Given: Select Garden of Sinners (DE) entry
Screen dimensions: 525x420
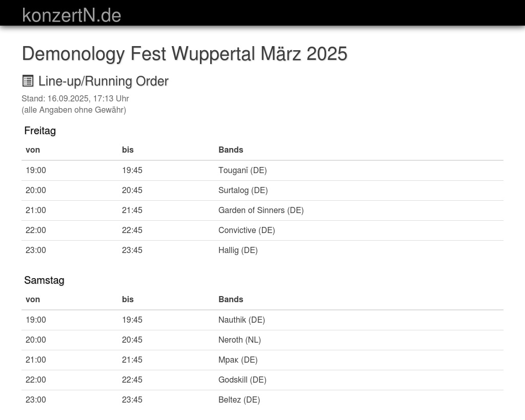Looking at the screenshot, I should (261, 211).
